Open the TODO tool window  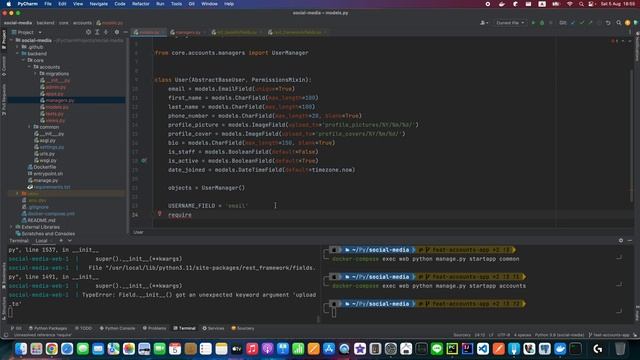[84, 328]
